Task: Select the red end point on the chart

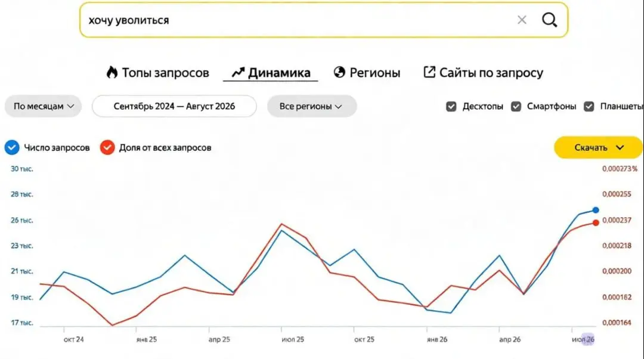Action: click(596, 222)
